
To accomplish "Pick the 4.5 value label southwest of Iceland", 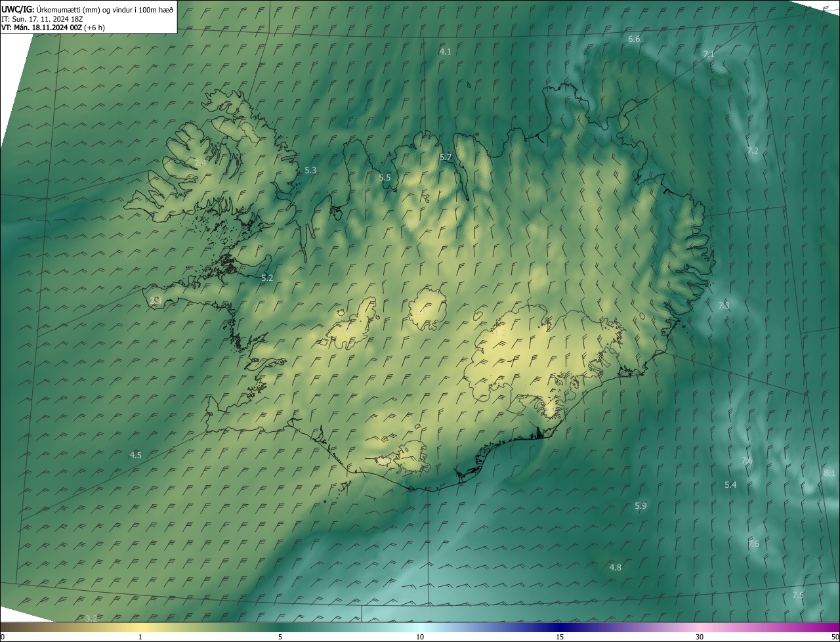I will [136, 455].
